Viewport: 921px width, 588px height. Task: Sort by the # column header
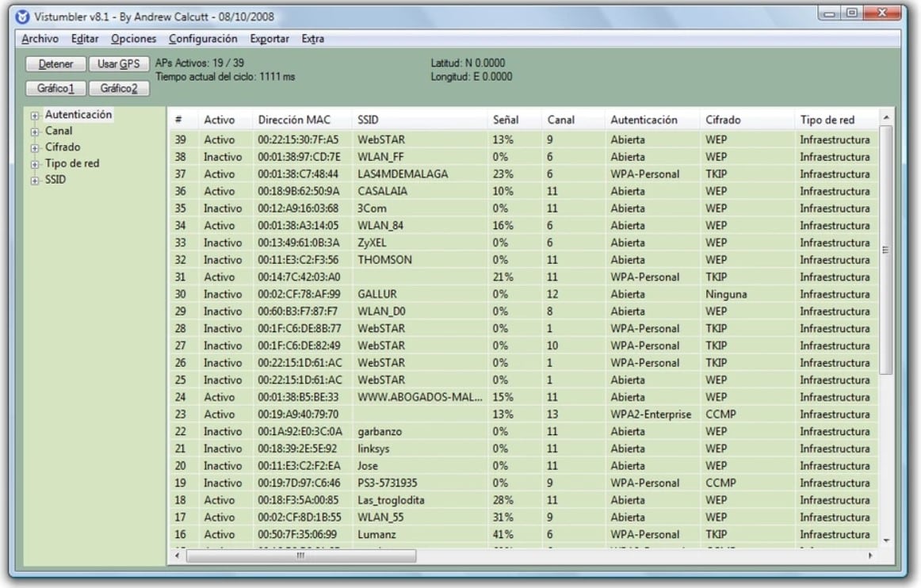[x=183, y=120]
